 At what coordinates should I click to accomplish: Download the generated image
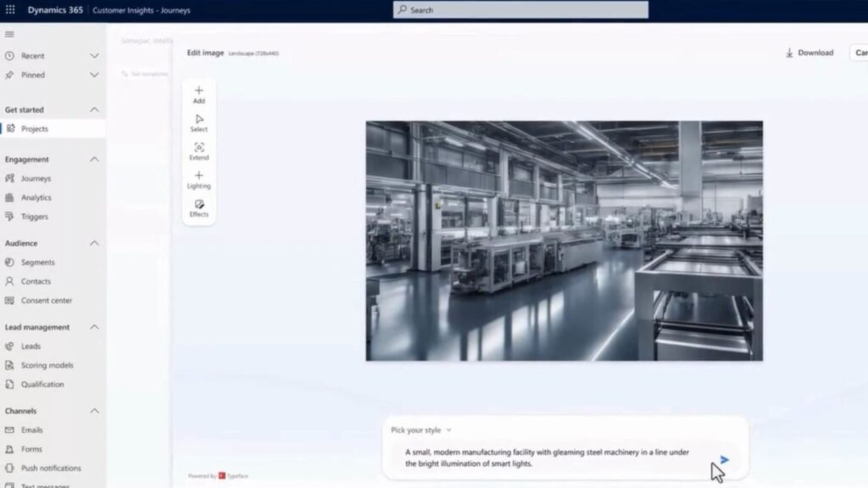(x=810, y=53)
